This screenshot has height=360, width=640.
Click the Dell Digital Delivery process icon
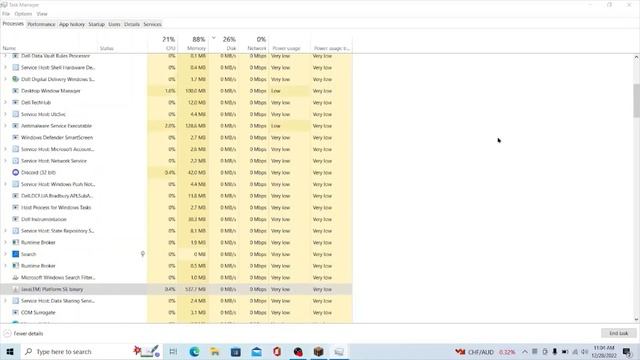[x=16, y=79]
